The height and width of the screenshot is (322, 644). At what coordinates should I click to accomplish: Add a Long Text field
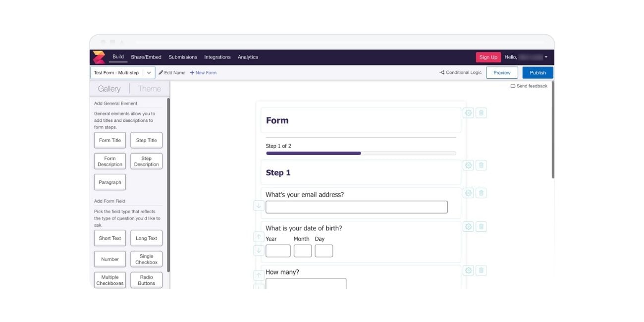[146, 238]
